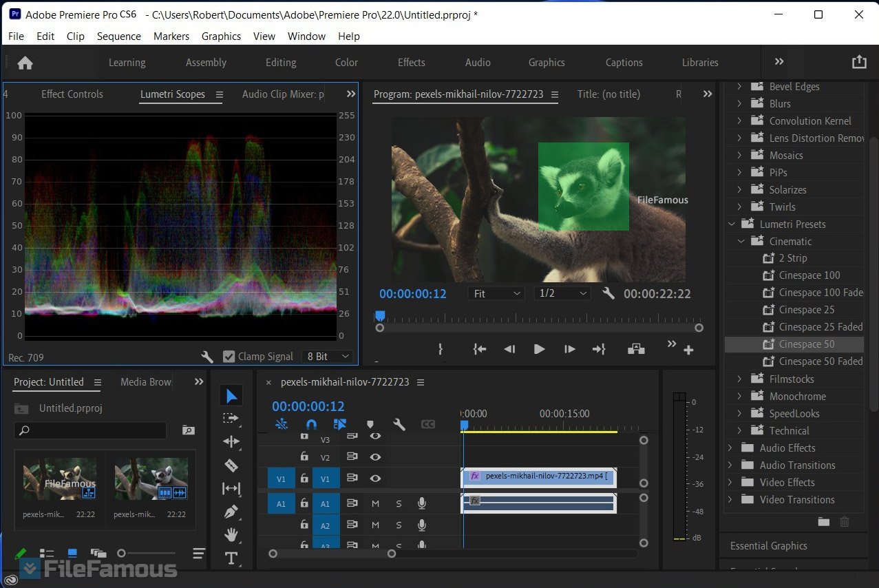This screenshot has height=588, width=879.
Task: Collapse the Cinematic folder
Action: point(741,241)
